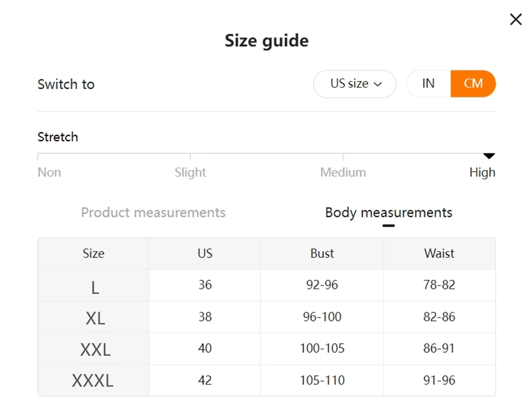Select the 'XXXL' size cell
The height and width of the screenshot is (418, 532).
(x=93, y=380)
